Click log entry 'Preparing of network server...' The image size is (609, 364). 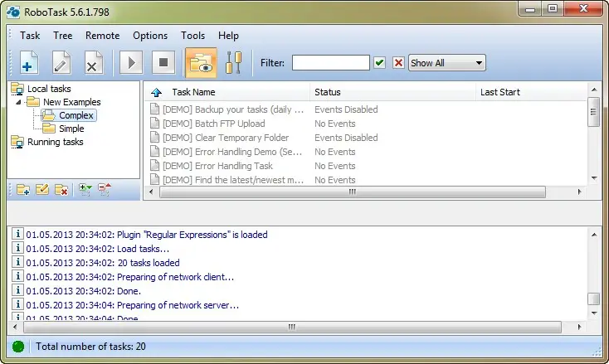point(133,305)
